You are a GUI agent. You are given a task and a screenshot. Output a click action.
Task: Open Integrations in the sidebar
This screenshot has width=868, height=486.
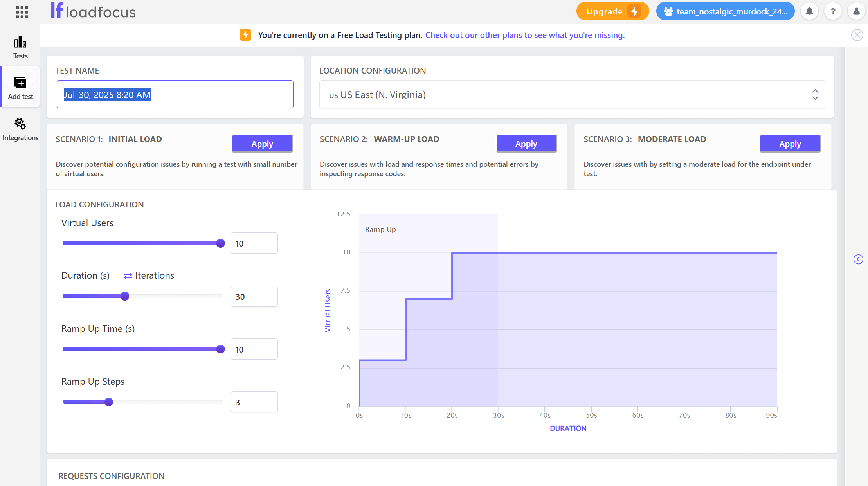tap(20, 129)
